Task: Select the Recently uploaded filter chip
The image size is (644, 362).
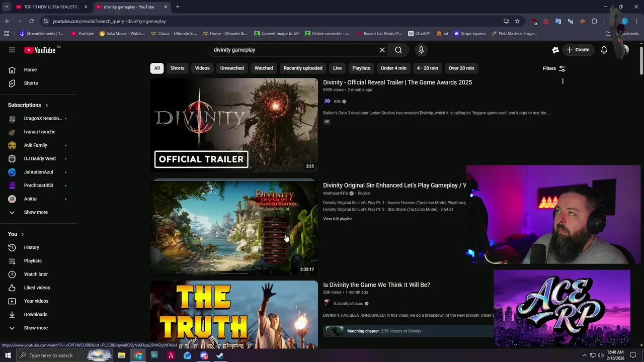Action: pyautogui.click(x=303, y=68)
